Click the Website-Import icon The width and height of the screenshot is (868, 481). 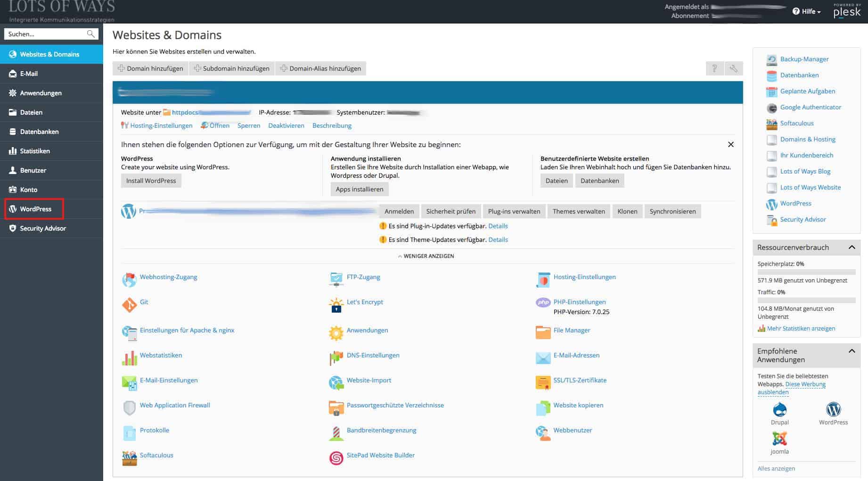pos(336,383)
